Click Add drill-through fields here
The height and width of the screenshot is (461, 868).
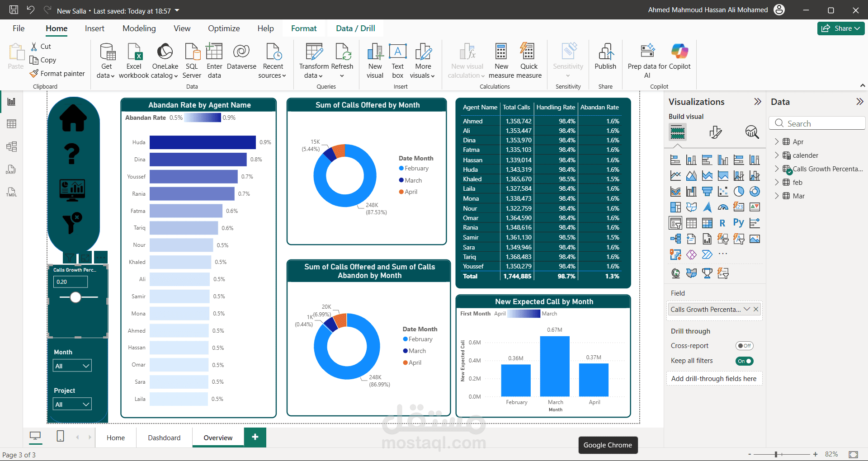tap(714, 379)
